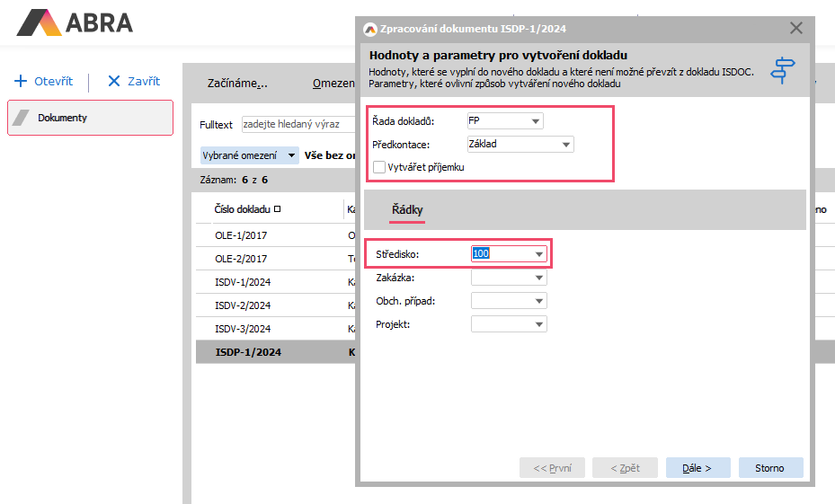The width and height of the screenshot is (835, 504).
Task: Expand the Projekt combo box
Action: point(538,324)
